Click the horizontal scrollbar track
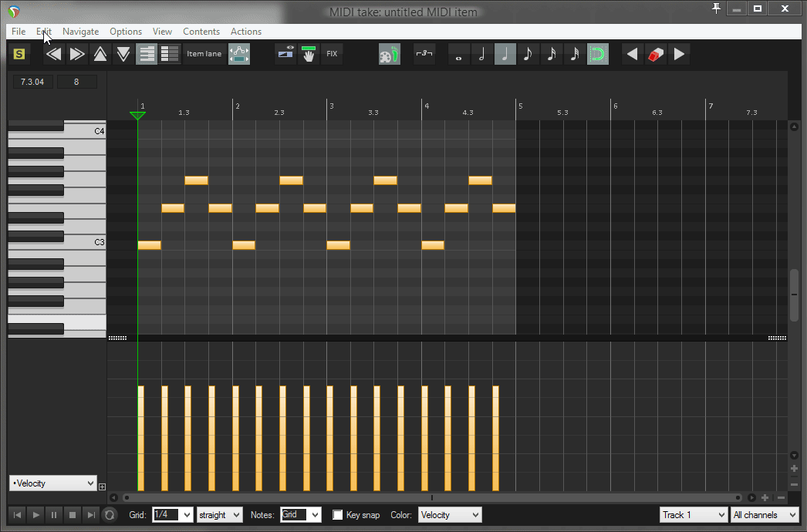 pyautogui.click(x=432, y=497)
